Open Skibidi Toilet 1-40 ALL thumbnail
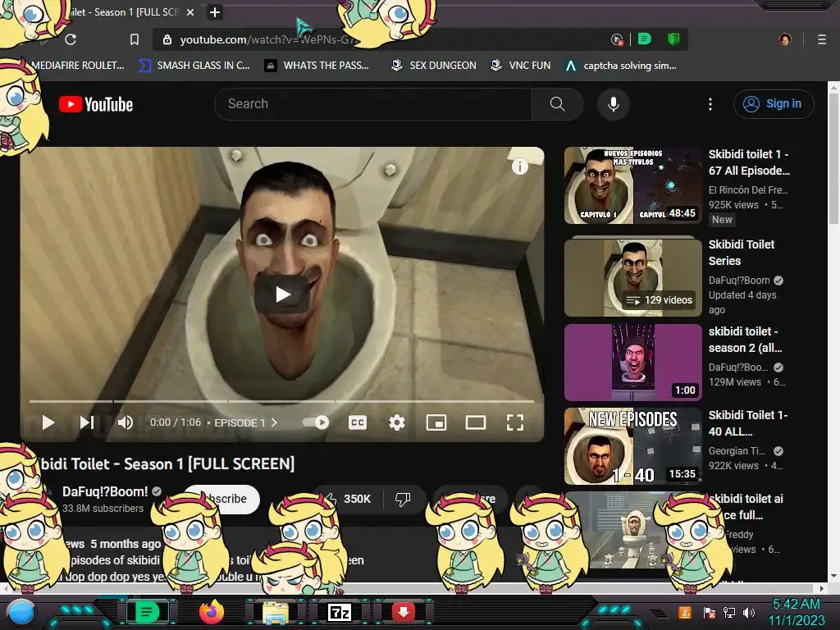This screenshot has width=840, height=630. pyautogui.click(x=632, y=446)
